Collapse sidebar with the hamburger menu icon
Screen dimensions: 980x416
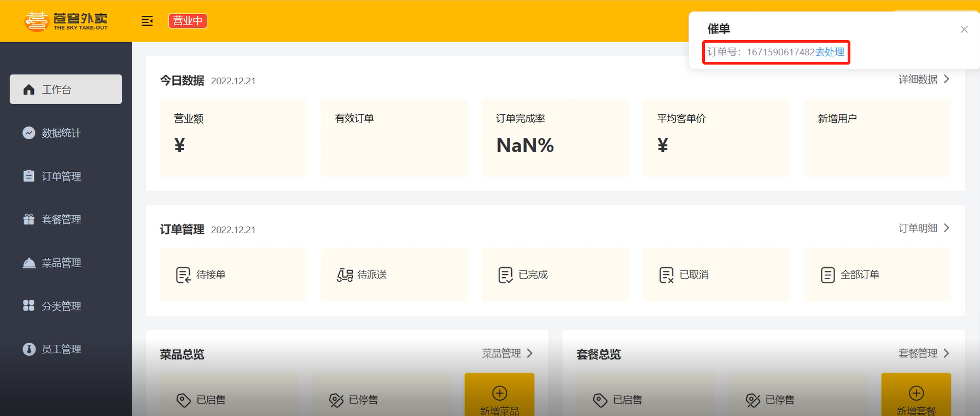point(147,21)
